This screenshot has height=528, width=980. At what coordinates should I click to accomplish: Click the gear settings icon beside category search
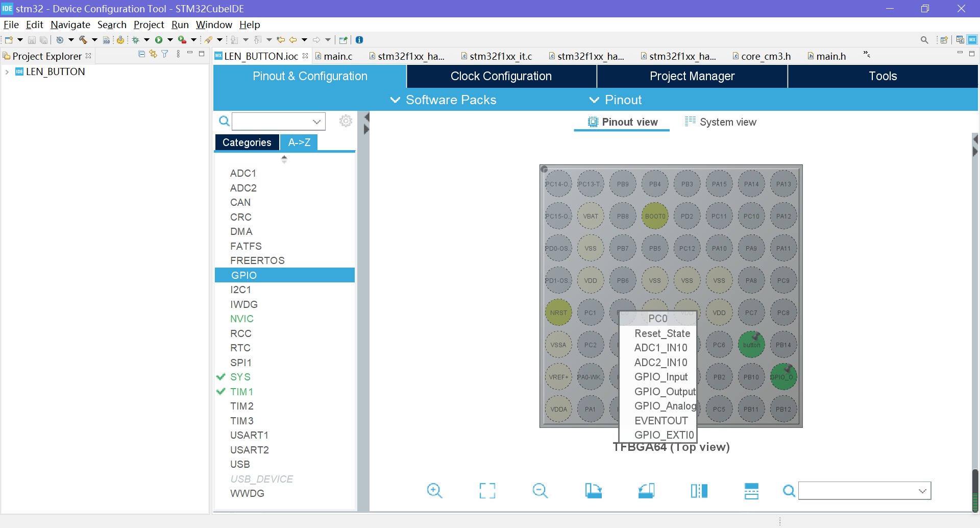[346, 121]
